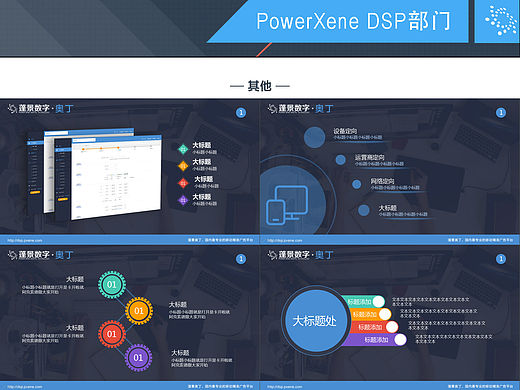520x390 pixels.
Task: Click the 蓬景数字·奥丁 logo on the dashboard mockup slide
Action: click(40, 109)
